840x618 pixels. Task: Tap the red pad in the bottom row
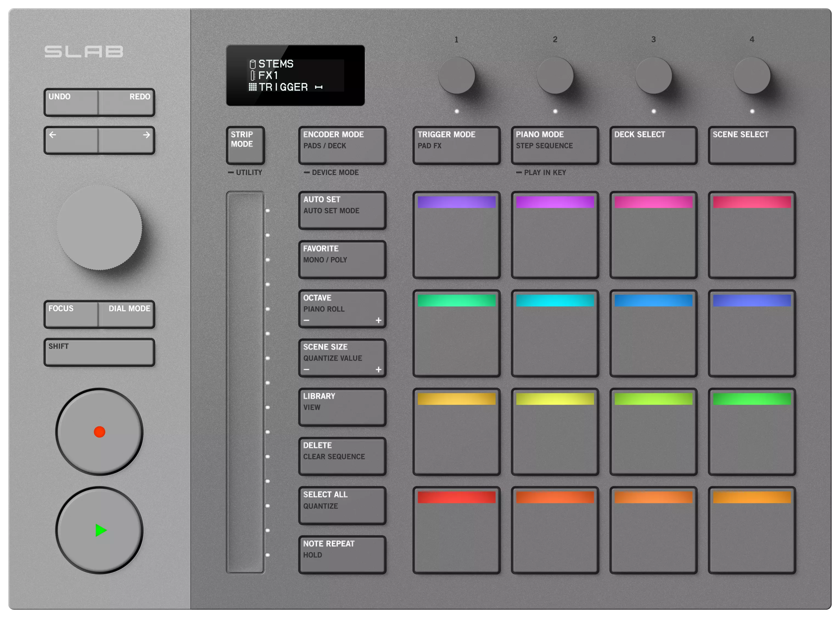point(456,530)
